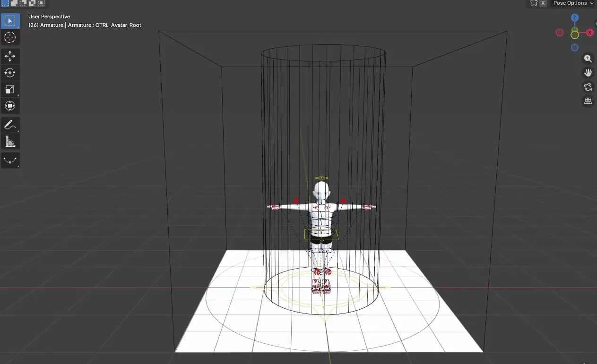Click the yellow Y axis gizmo circle
The height and width of the screenshot is (364, 597).
[575, 34]
